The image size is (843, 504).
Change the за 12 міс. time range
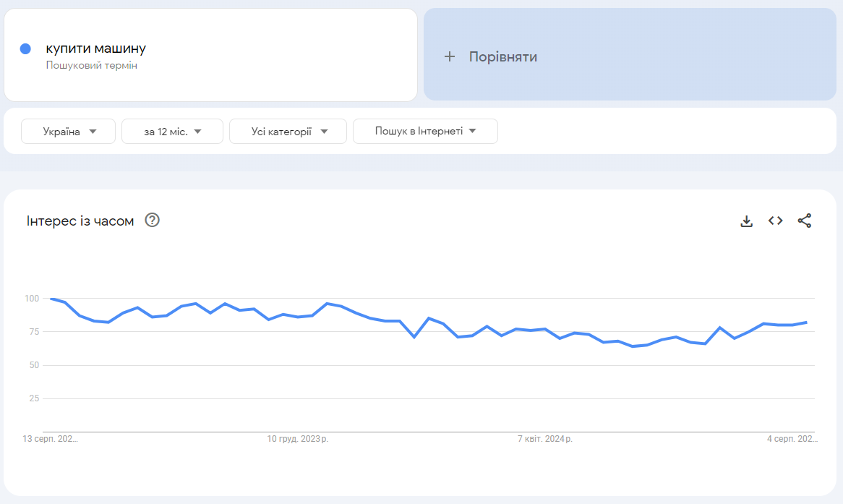172,132
